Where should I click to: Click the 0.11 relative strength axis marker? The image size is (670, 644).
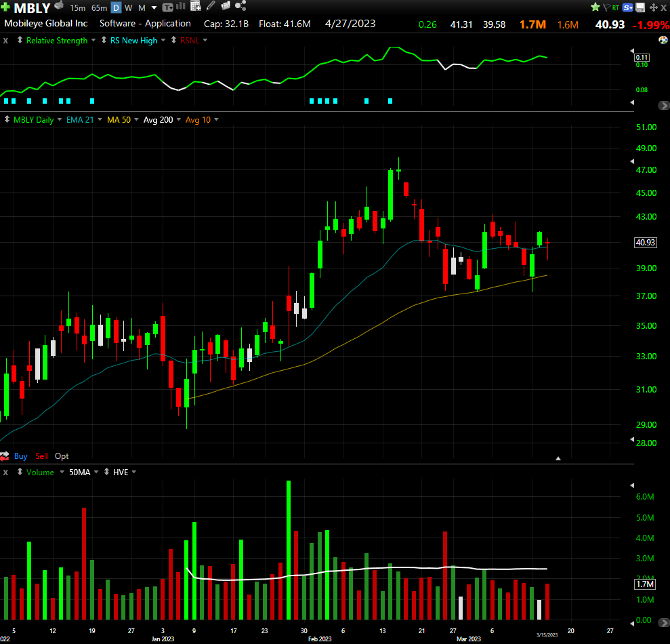point(642,58)
